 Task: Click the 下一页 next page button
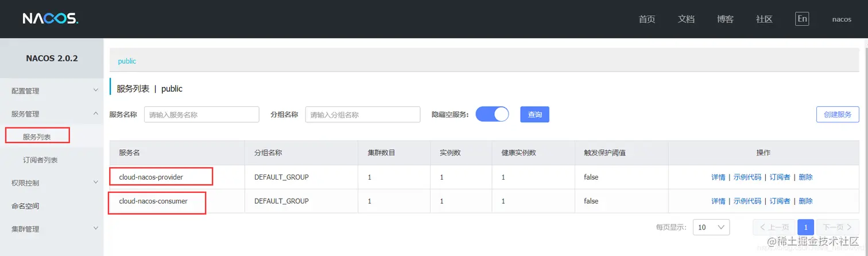pos(838,227)
